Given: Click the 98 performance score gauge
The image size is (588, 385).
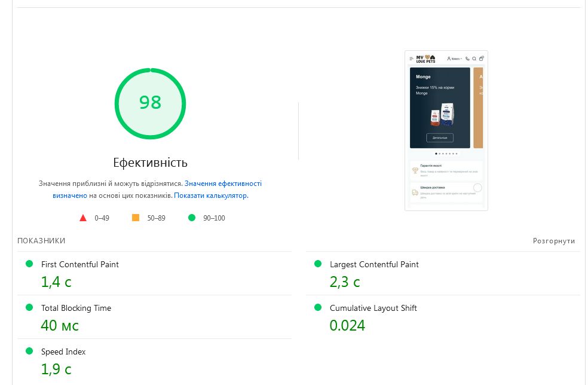Looking at the screenshot, I should click(x=150, y=103).
